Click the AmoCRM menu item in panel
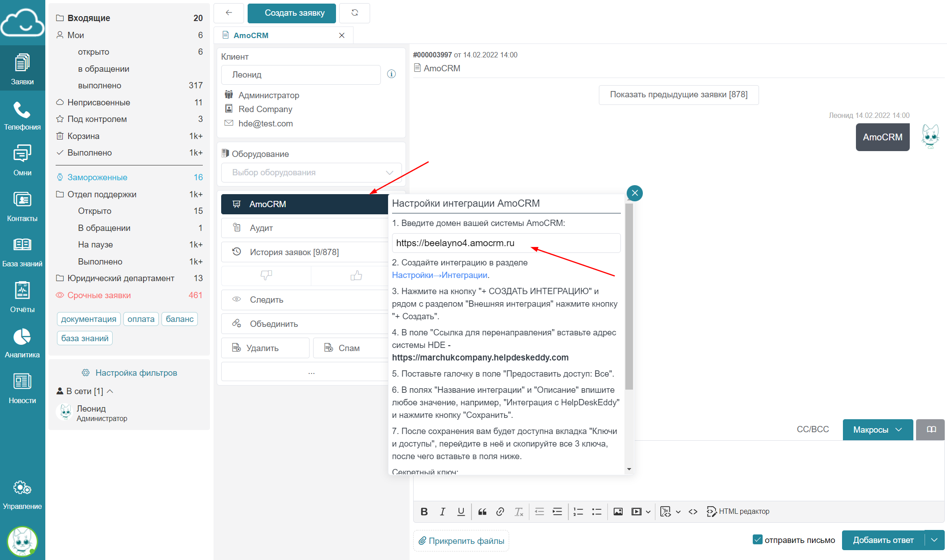 (x=305, y=204)
